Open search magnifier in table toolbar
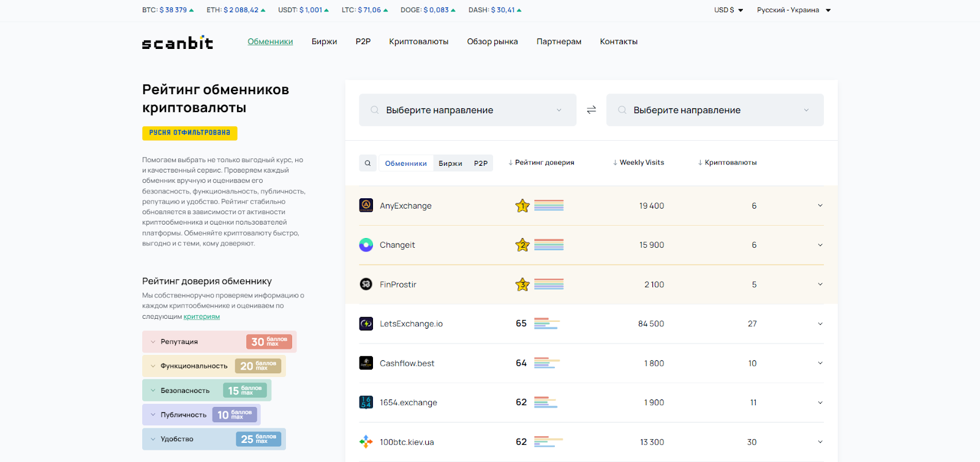This screenshot has height=462, width=980. click(x=367, y=163)
